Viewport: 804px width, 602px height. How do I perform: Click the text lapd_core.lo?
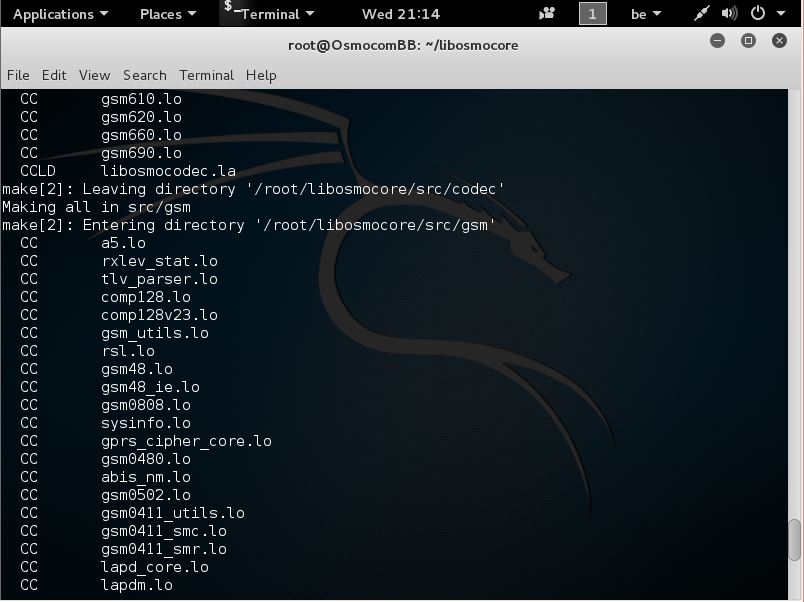click(x=155, y=567)
